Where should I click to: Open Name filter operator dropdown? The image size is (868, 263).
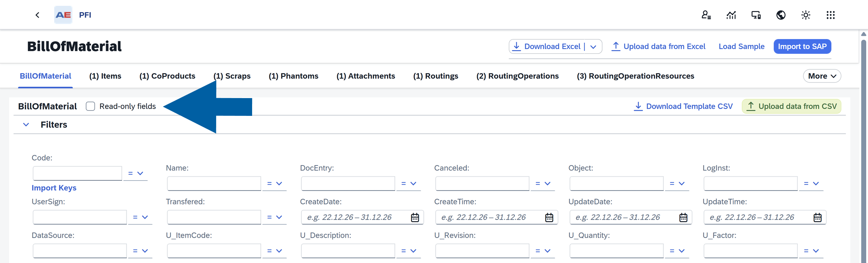(x=275, y=183)
